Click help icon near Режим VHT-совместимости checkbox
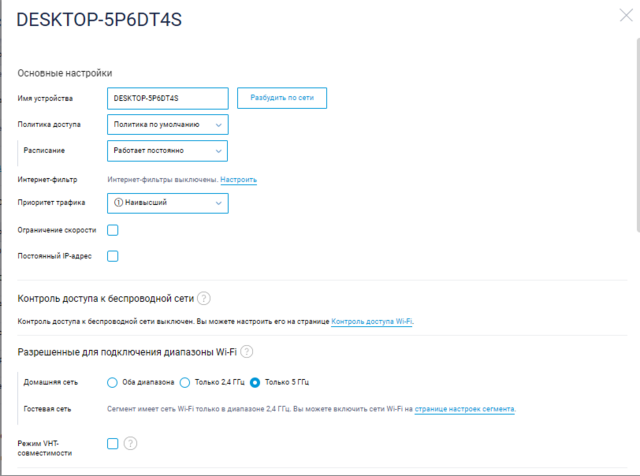This screenshot has width=640, height=476. pos(130,444)
